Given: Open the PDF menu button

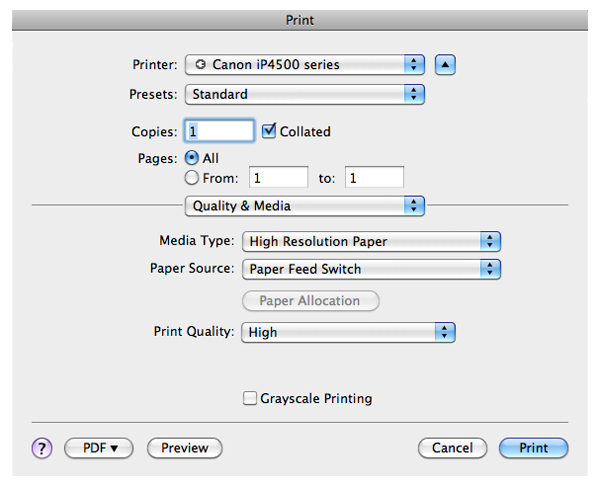Looking at the screenshot, I should coord(99,448).
